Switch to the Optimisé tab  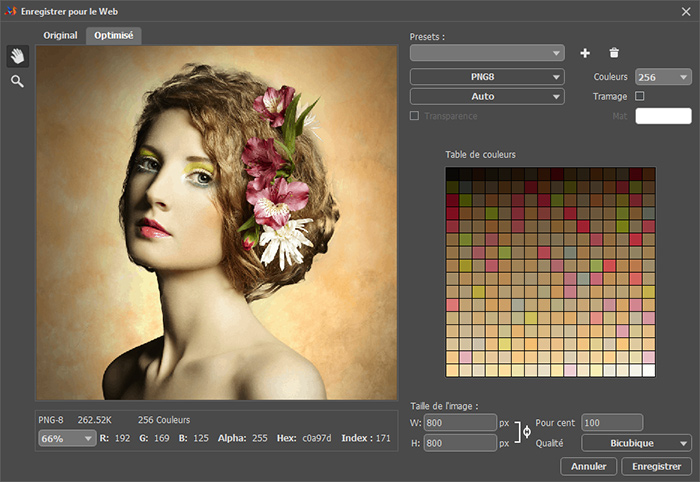pos(114,35)
